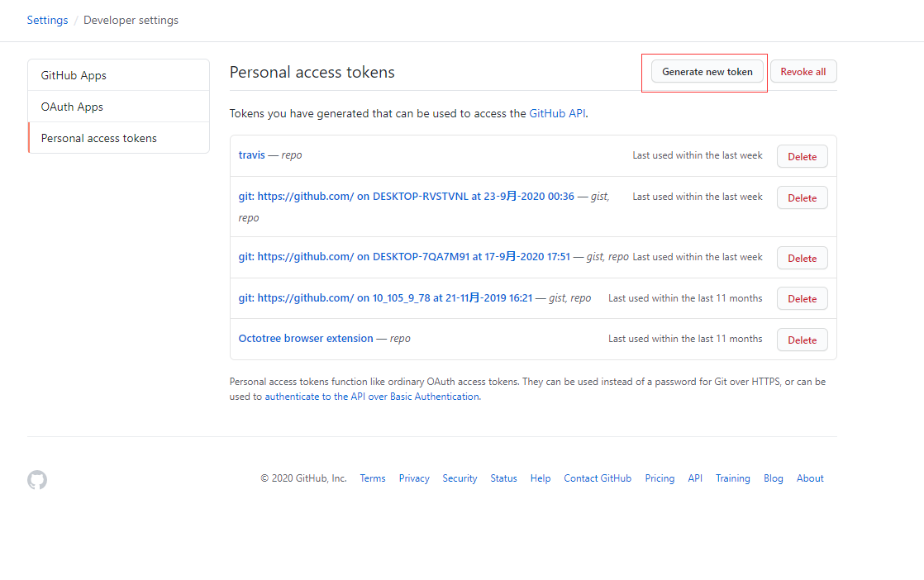This screenshot has width=924, height=580.
Task: Delete the DESKTOP-RVSTVNL token
Action: (802, 197)
